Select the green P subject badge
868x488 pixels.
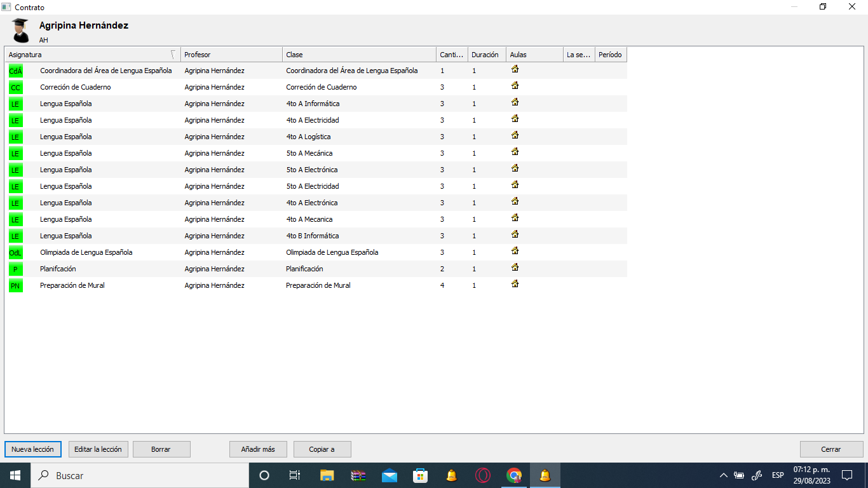point(15,269)
